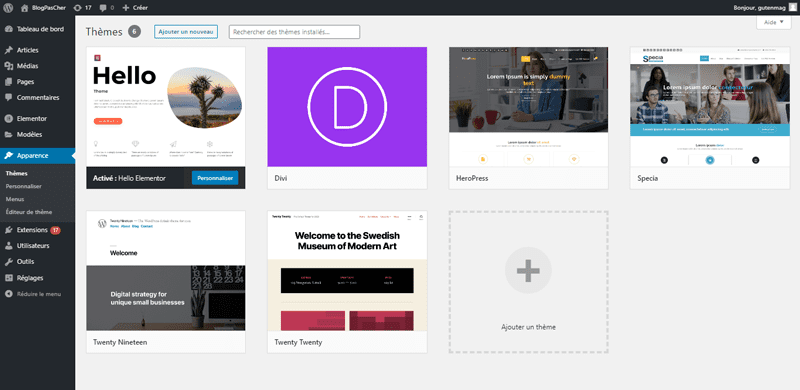Open the comments bubble icon in admin bar

(x=103, y=8)
